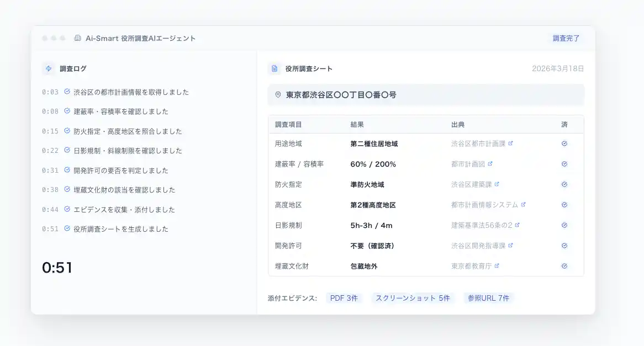This screenshot has width=644, height=346.
Task: Open external link icon next to 都市計画図
Action: click(x=490, y=164)
